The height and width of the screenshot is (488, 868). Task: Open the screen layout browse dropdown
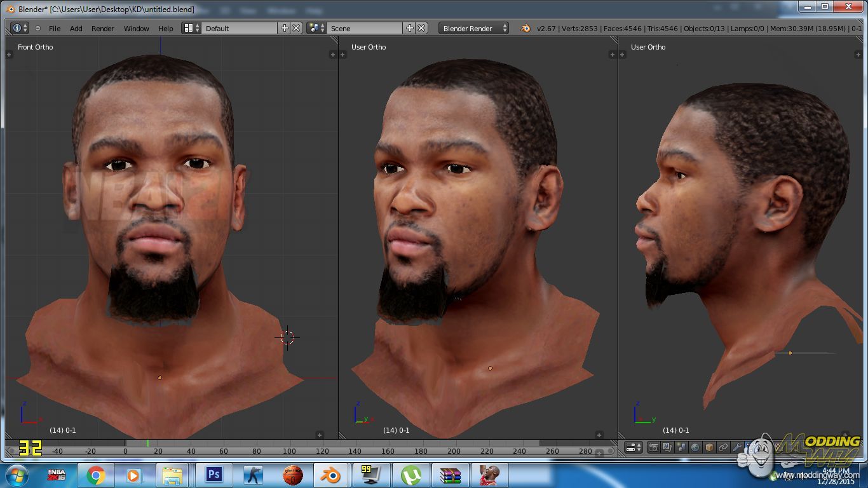click(191, 28)
